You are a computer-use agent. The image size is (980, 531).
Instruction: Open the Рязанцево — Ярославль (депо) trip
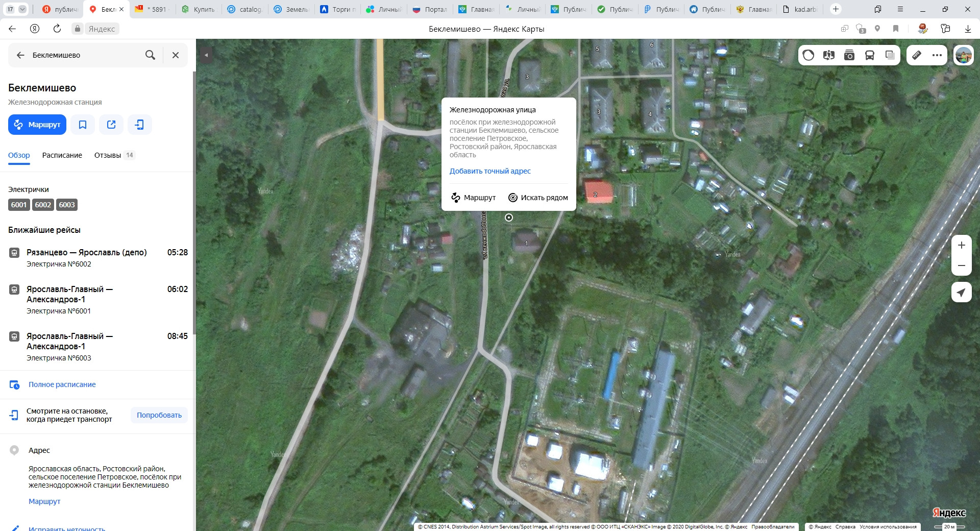98,258
